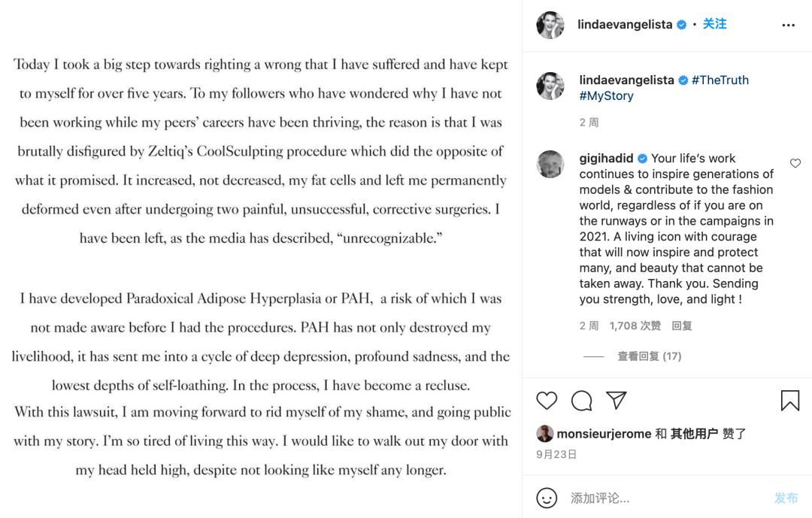Image resolution: width=812 pixels, height=518 pixels.
Task: Open monsieurjerome's profile link
Action: pyautogui.click(x=604, y=434)
